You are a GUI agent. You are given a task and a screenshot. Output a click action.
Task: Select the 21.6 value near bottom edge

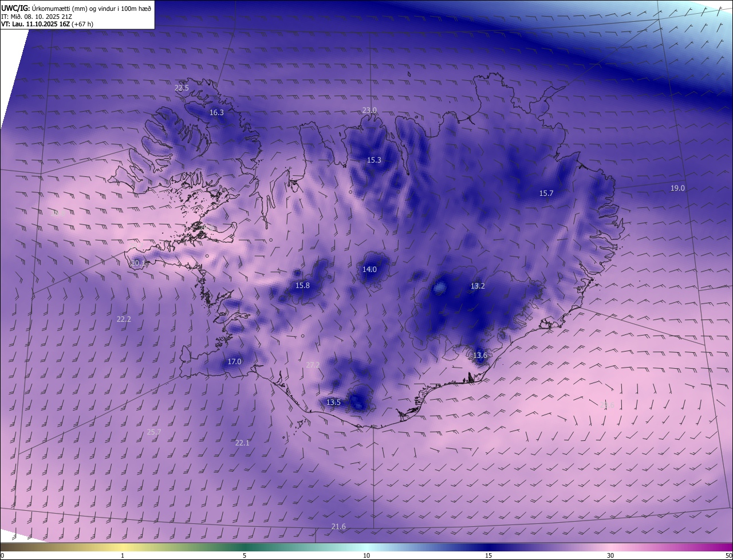click(338, 526)
